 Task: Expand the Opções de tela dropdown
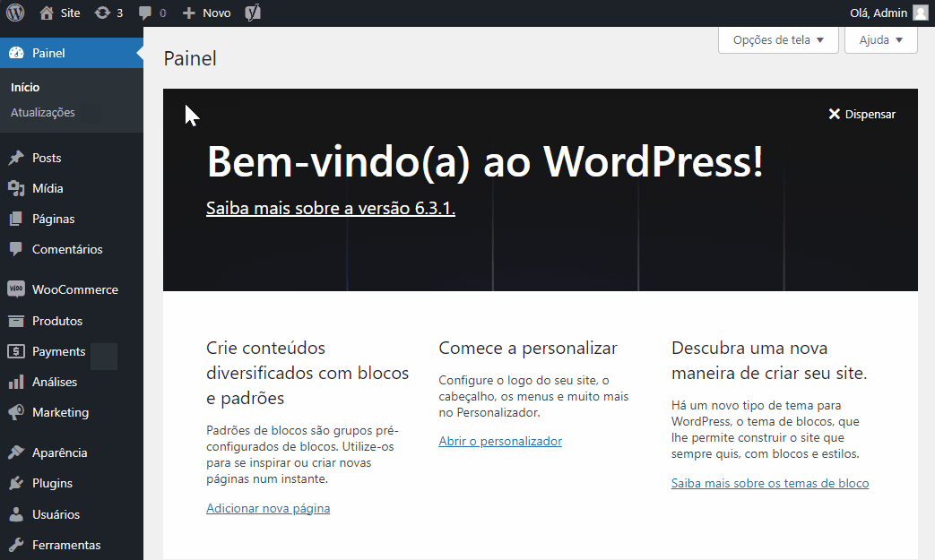click(x=778, y=40)
